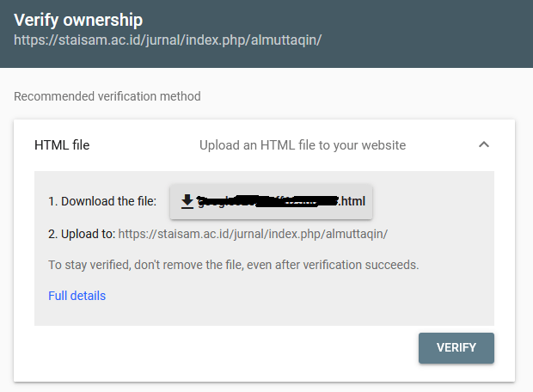Click the upload destination URL in step 2
This screenshot has height=392, width=533.
click(x=253, y=234)
